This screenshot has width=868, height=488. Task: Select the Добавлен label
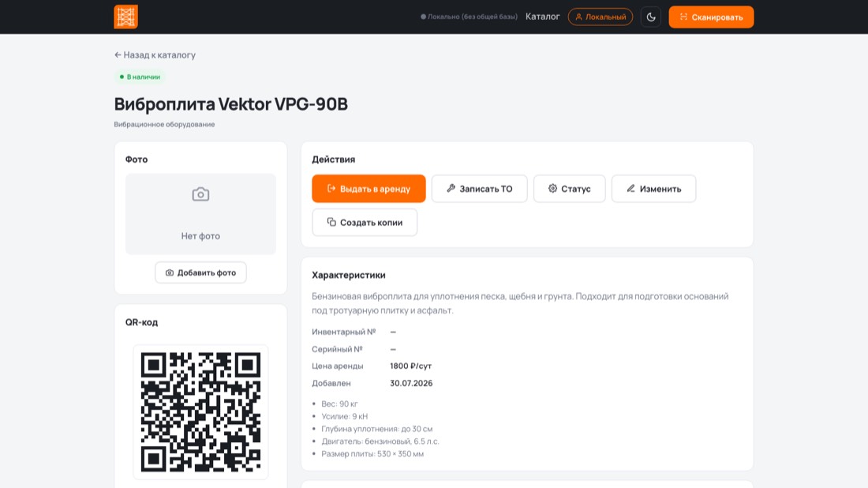331,383
